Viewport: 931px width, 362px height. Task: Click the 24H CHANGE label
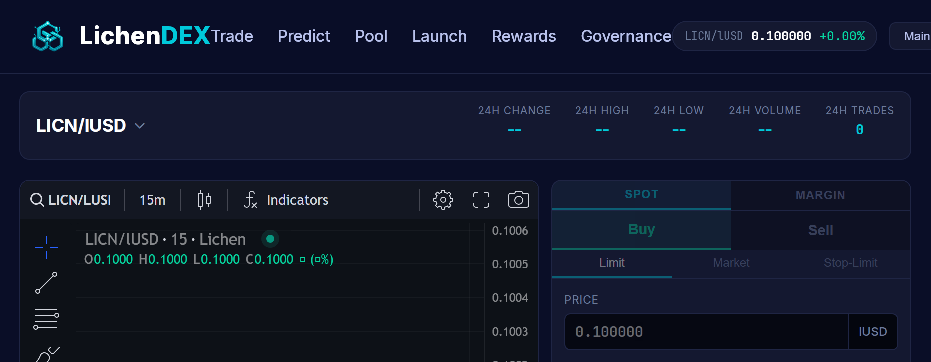514,110
